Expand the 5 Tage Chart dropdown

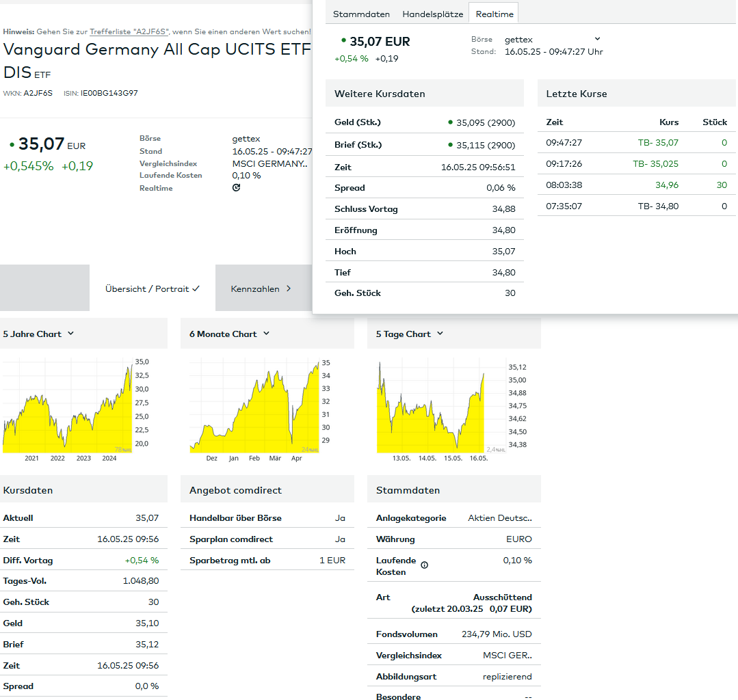(410, 334)
